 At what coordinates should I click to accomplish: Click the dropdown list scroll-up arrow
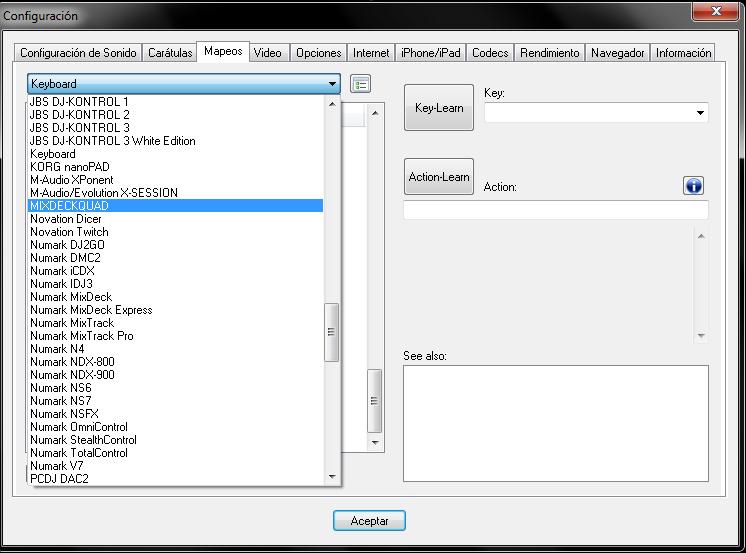coord(332,104)
